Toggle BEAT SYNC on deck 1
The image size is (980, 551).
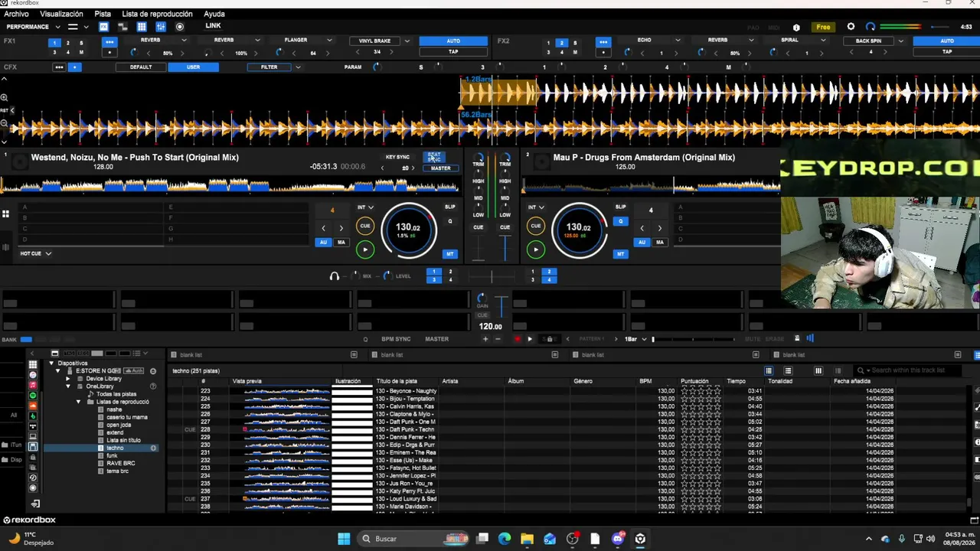pos(434,156)
